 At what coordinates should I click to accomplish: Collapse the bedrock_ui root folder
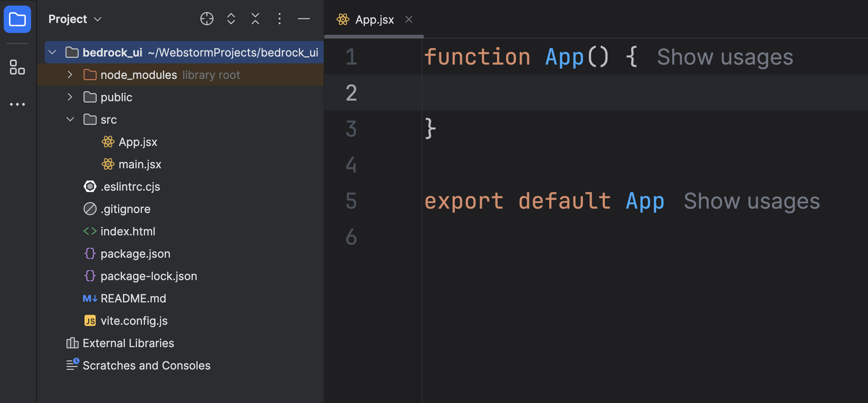[x=52, y=52]
